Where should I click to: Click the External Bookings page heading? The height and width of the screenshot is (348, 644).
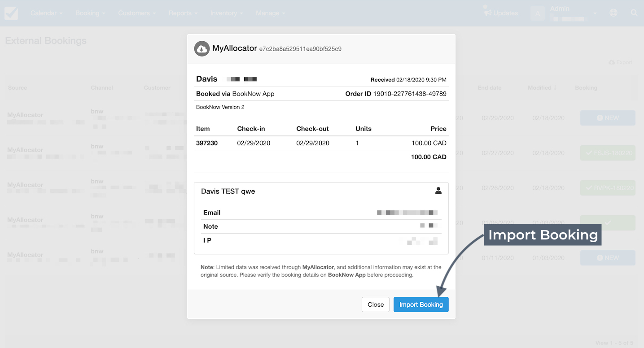(x=46, y=41)
